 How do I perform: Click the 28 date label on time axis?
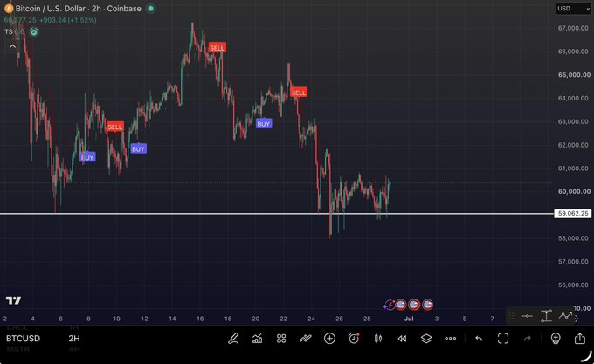click(367, 319)
